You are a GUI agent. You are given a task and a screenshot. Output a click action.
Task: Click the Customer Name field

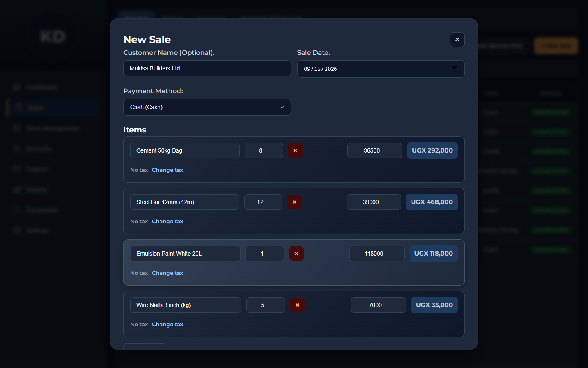(x=207, y=68)
